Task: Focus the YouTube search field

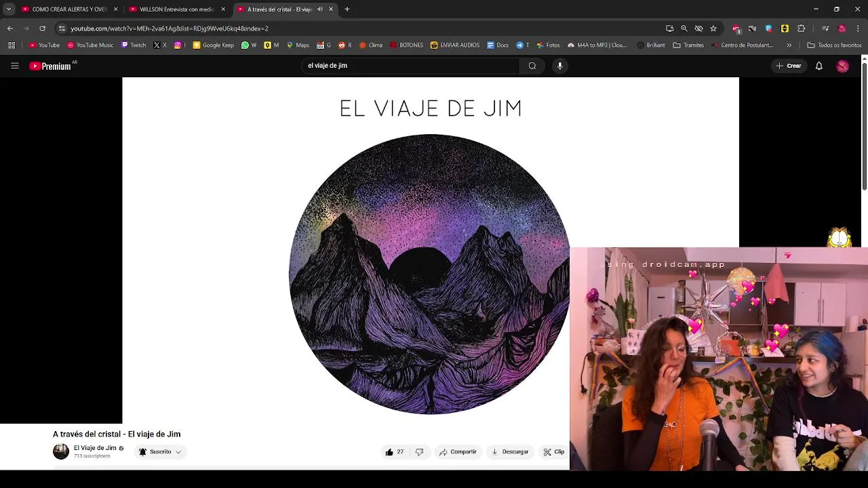Action: pos(411,66)
